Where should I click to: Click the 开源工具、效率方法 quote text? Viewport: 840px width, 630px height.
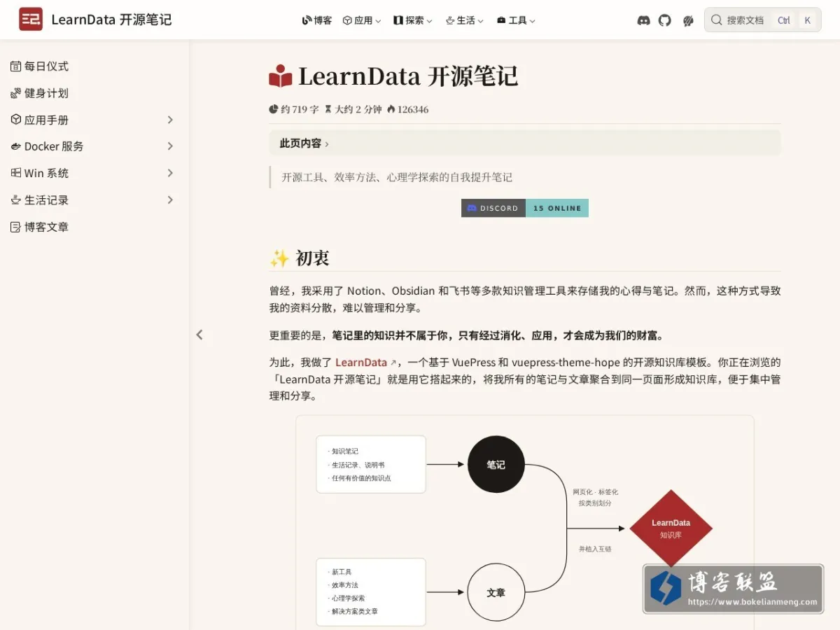point(397,177)
